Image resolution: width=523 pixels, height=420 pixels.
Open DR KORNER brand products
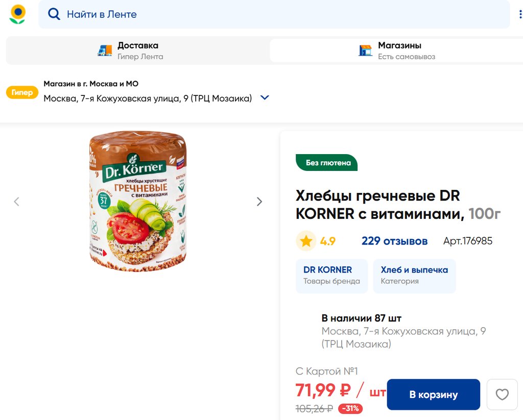coord(331,276)
